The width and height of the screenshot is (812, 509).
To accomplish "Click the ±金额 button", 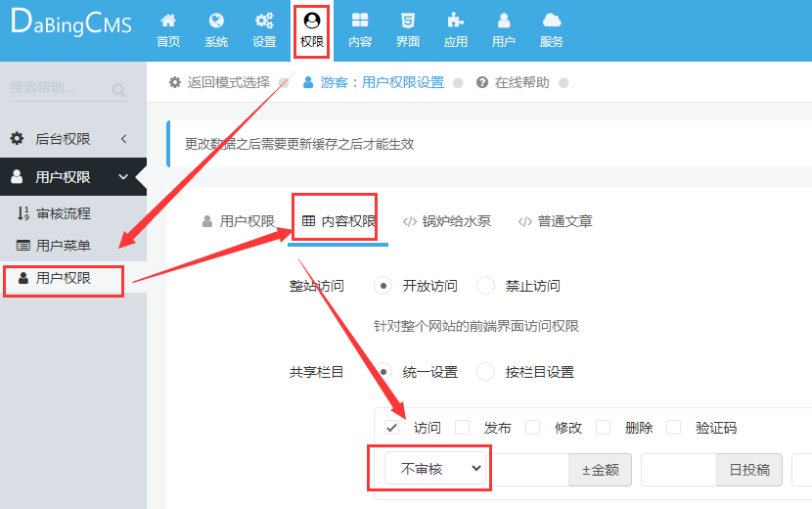I will point(601,470).
